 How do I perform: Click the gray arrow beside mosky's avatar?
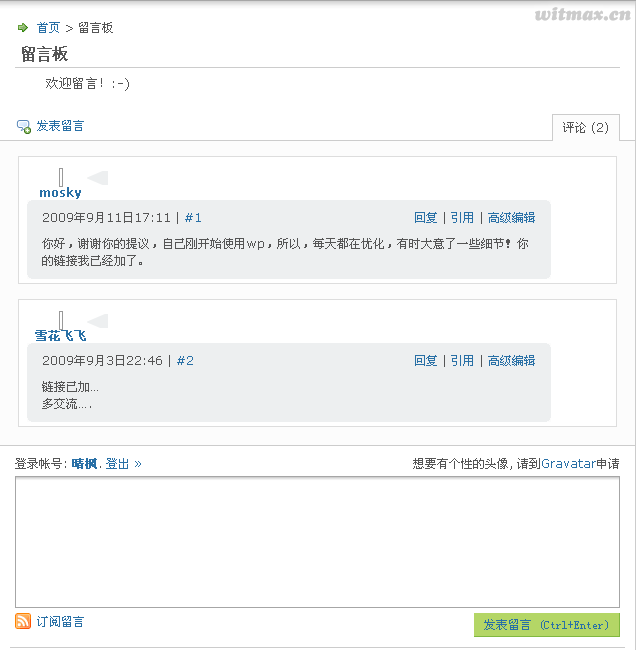[x=98, y=178]
